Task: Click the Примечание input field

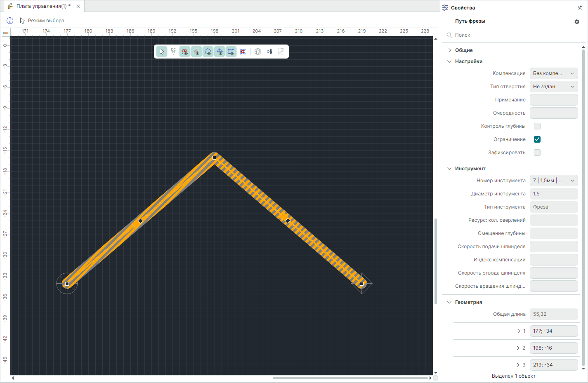Action: pos(553,100)
